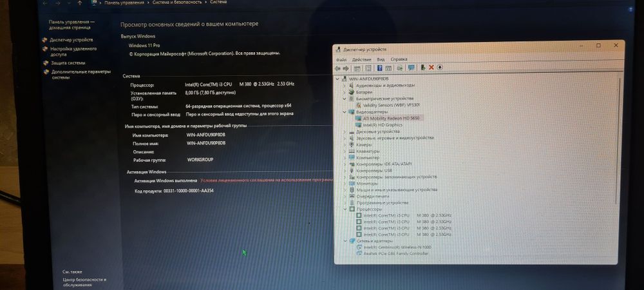Click the Forward arrow in Device Manager toolbar
Viewport: 644px width, 290px height.
(x=346, y=68)
